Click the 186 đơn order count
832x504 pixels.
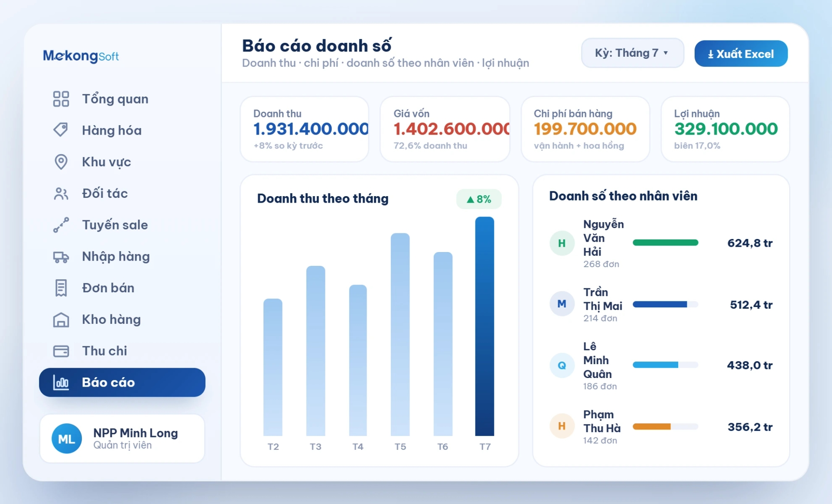pyautogui.click(x=600, y=386)
